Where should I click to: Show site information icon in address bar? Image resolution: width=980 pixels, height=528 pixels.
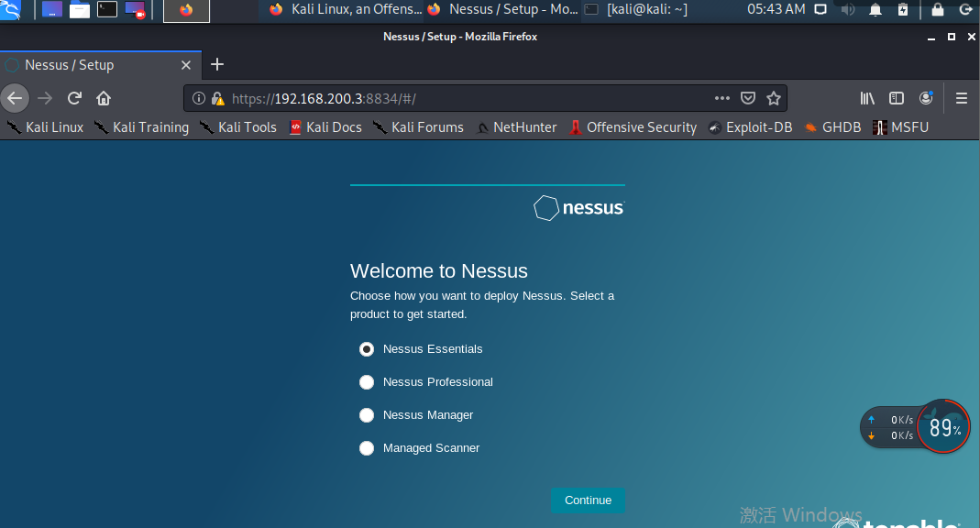point(199,98)
